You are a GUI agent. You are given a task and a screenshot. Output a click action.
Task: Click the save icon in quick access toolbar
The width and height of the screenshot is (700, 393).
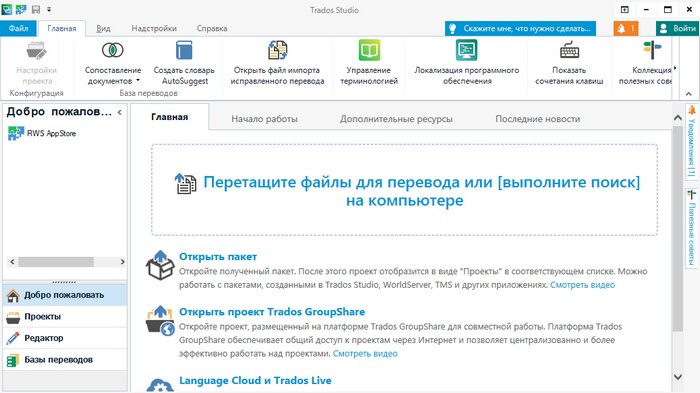point(36,9)
